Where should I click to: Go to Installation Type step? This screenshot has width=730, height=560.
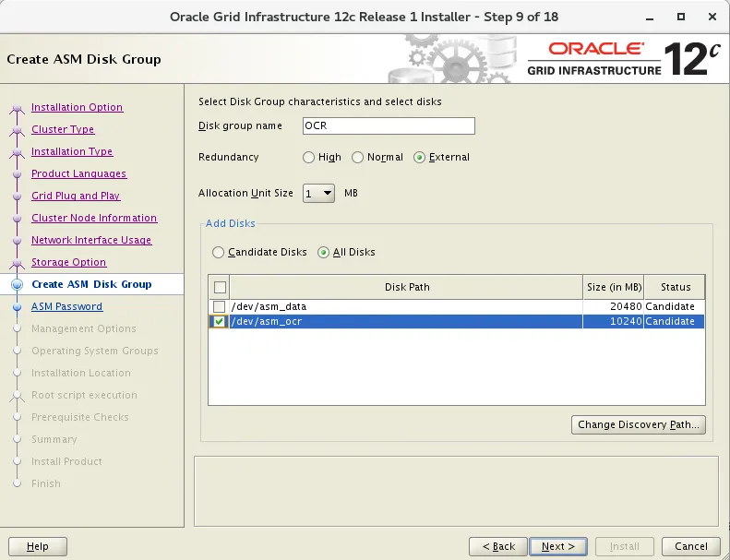point(72,151)
